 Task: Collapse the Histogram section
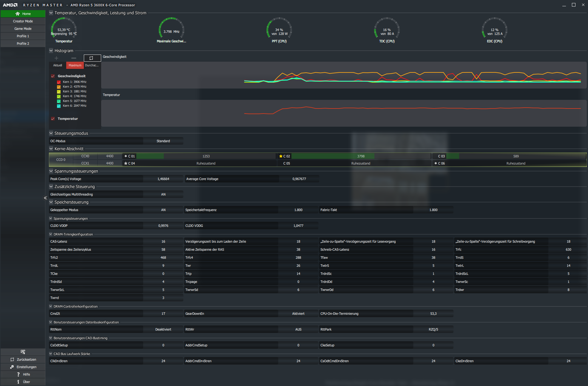51,51
